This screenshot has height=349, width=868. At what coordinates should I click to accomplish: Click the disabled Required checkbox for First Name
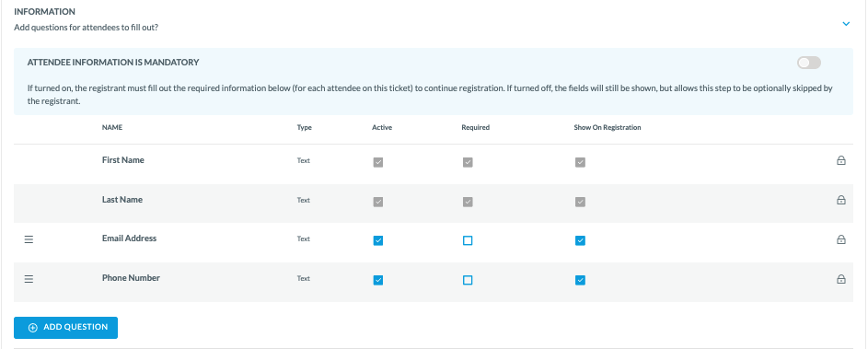click(468, 162)
